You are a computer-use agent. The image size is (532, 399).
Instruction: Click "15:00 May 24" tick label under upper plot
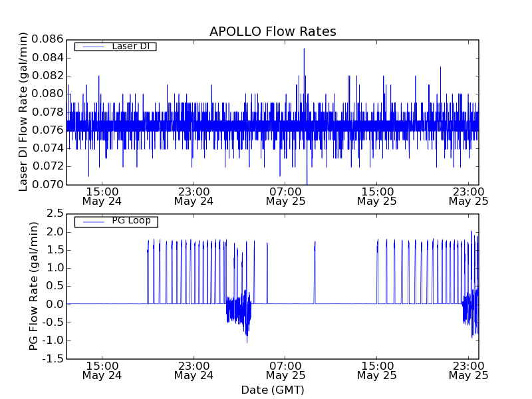[102, 196]
